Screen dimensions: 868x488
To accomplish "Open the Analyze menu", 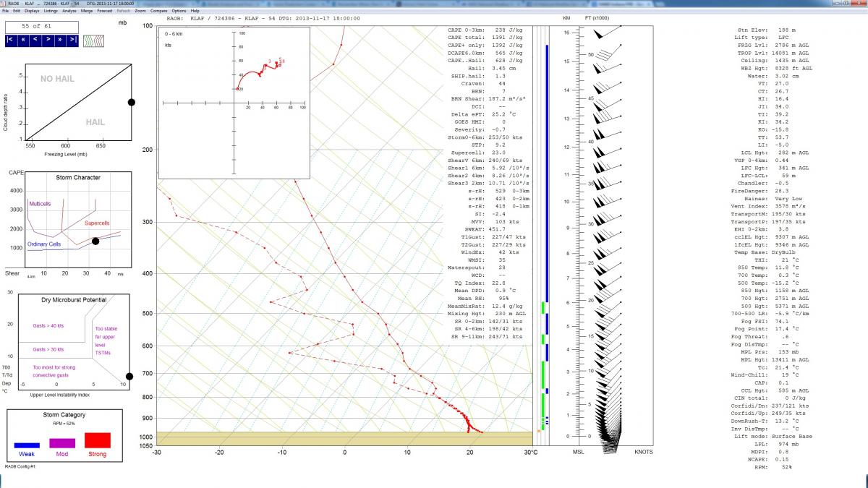I will (x=69, y=11).
